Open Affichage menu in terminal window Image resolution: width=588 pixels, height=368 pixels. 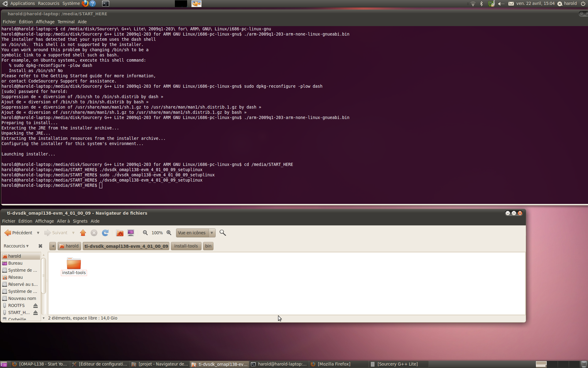point(45,22)
